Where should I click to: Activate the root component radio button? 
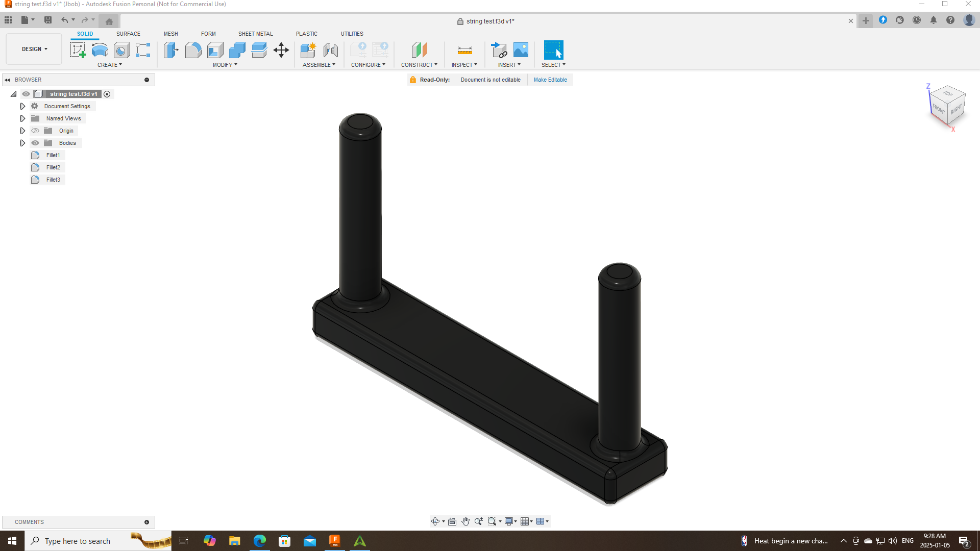(x=107, y=94)
